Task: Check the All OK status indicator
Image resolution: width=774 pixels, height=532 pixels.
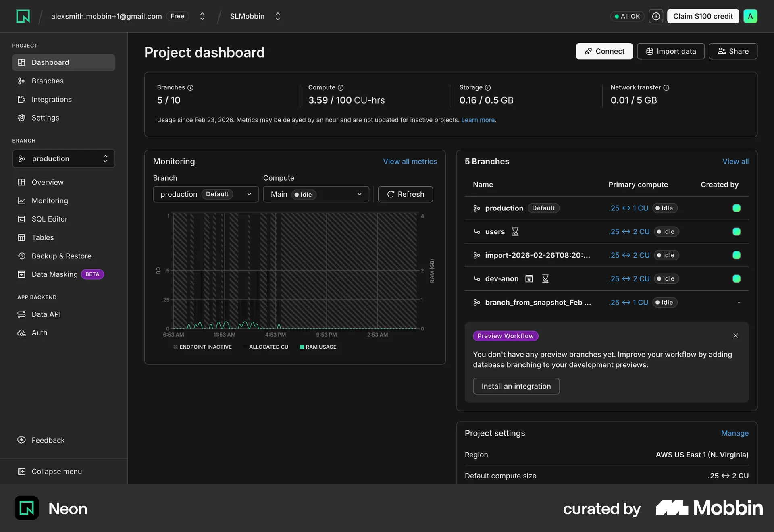Action: (x=627, y=16)
